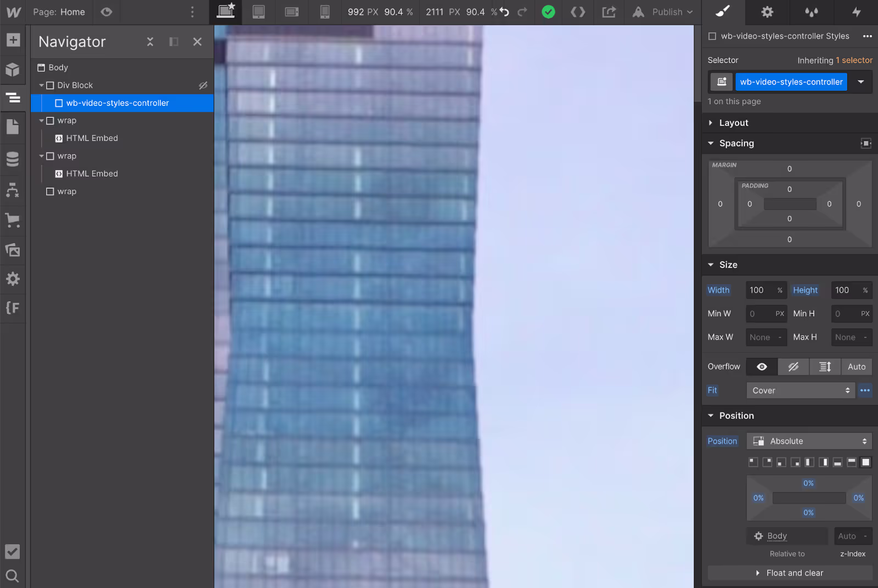Open the selector dropdown arrow
878x588 pixels.
[x=860, y=82]
